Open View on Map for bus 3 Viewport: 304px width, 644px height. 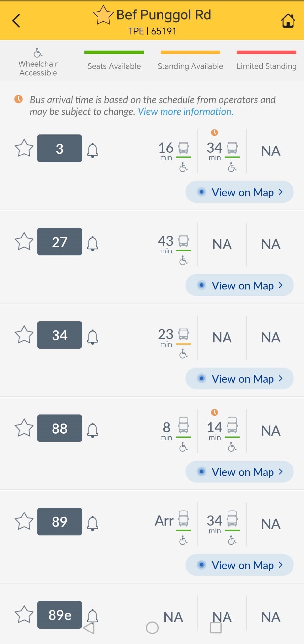pos(240,192)
